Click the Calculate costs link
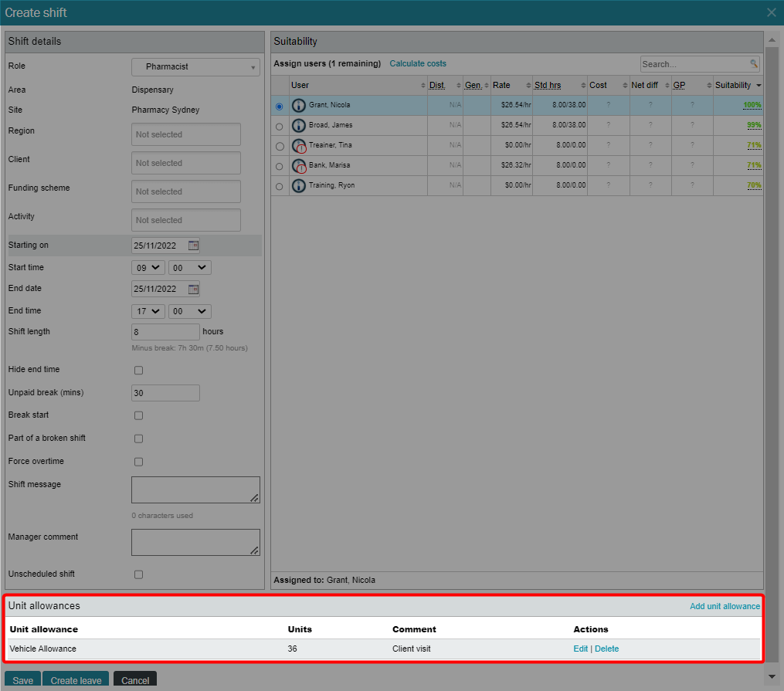 pyautogui.click(x=418, y=63)
